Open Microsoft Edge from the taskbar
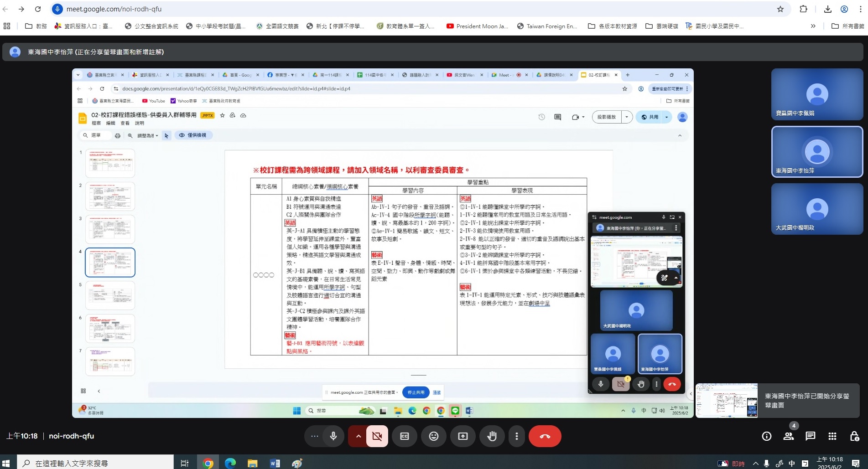The height and width of the screenshot is (469, 868). [230, 463]
